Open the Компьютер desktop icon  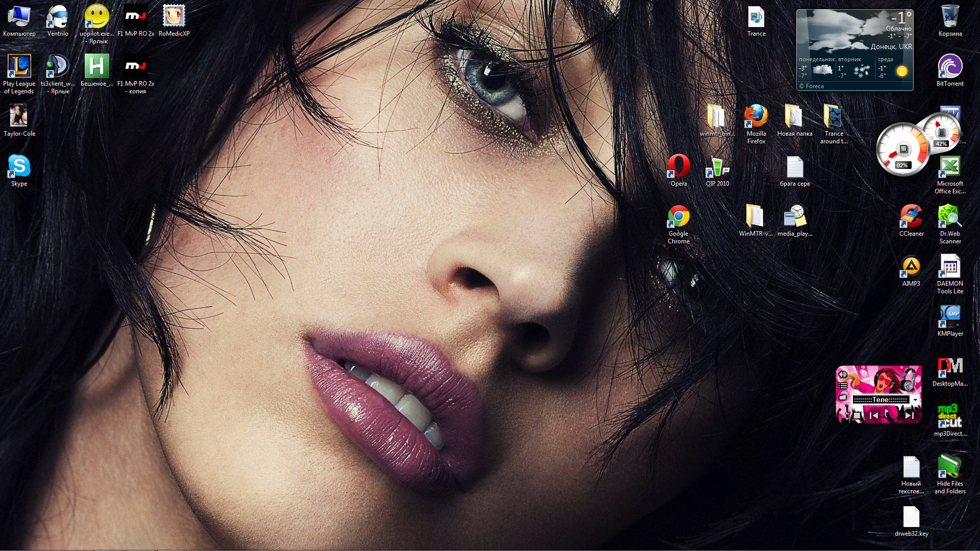[x=19, y=21]
